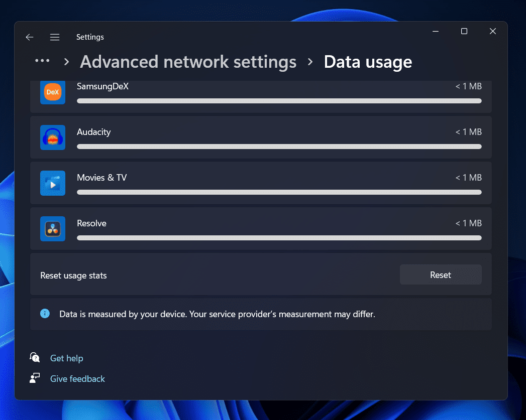Click the Movies & TV app icon
The height and width of the screenshot is (420, 526).
pyautogui.click(x=53, y=183)
